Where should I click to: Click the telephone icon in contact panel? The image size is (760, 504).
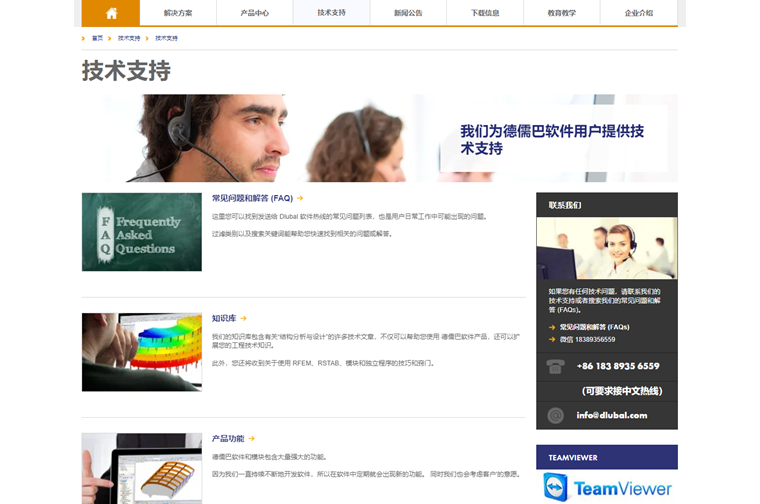[555, 366]
